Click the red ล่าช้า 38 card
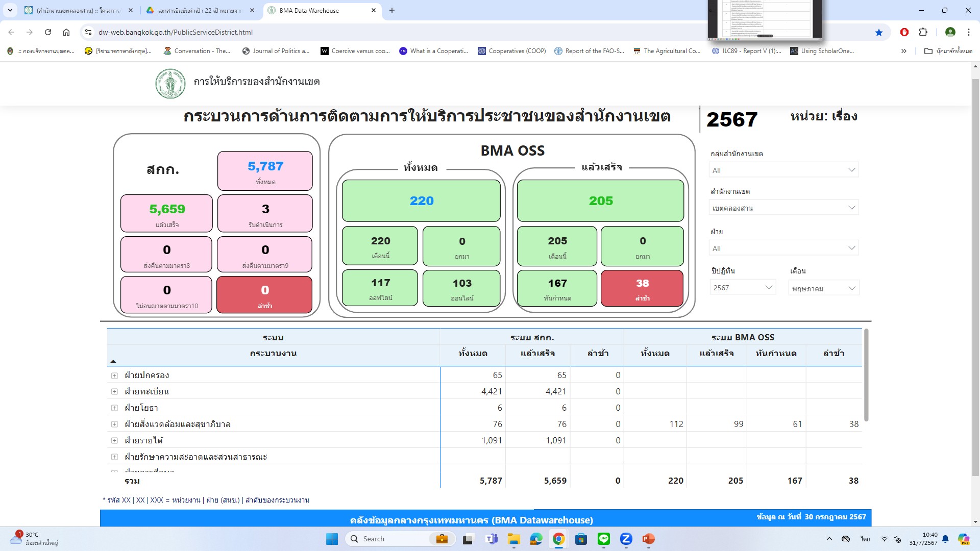 coord(642,288)
